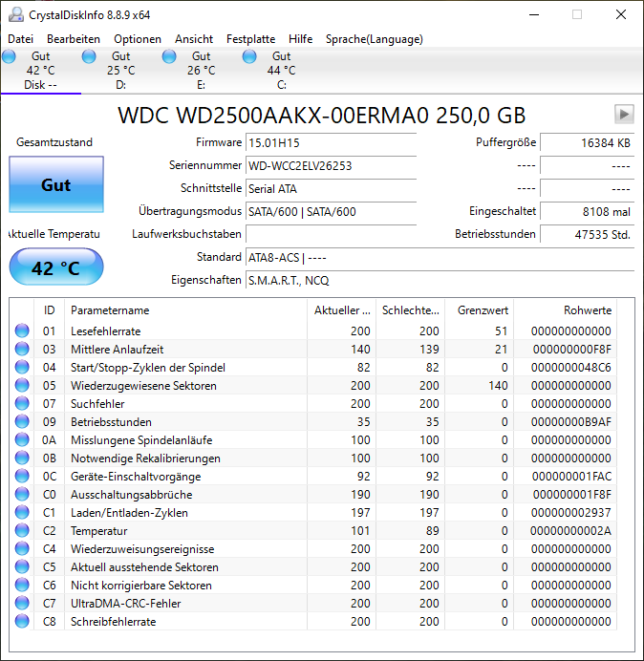Screen dimensions: 644x661
Task: Open the Hilfe menu
Action: click(x=300, y=39)
